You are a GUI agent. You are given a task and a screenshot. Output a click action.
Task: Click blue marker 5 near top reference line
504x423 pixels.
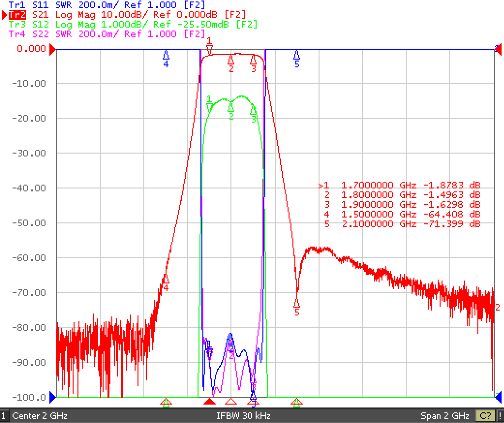coord(297,55)
